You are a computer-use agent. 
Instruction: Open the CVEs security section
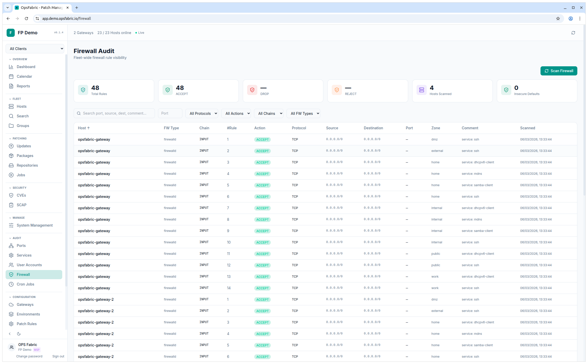click(11, 195)
